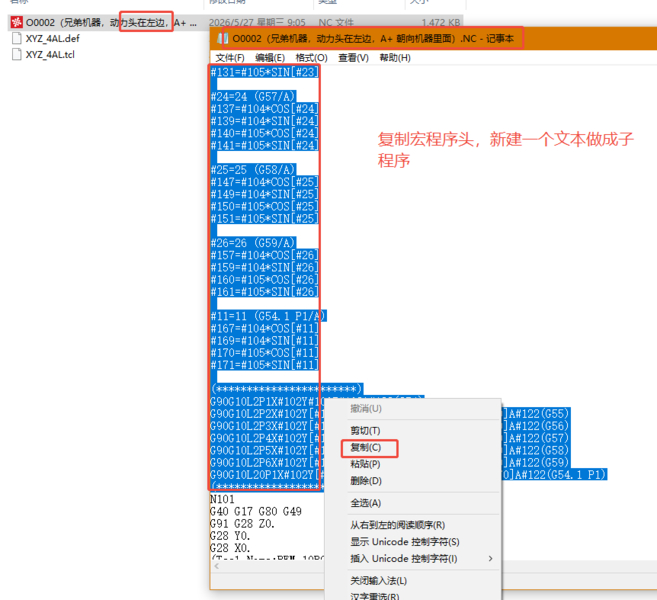Viewport: 657px width, 600px height.
Task: Select the XYZ_4AL.def file name
Action: pos(52,39)
